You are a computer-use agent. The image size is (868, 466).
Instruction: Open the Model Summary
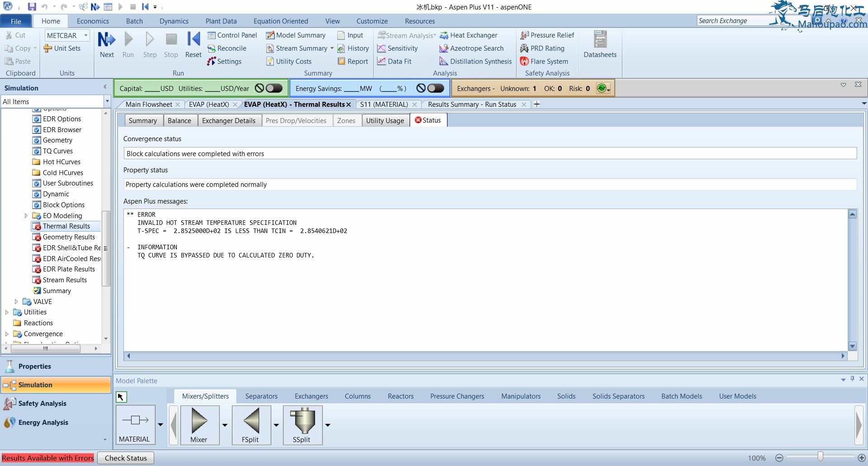click(296, 35)
